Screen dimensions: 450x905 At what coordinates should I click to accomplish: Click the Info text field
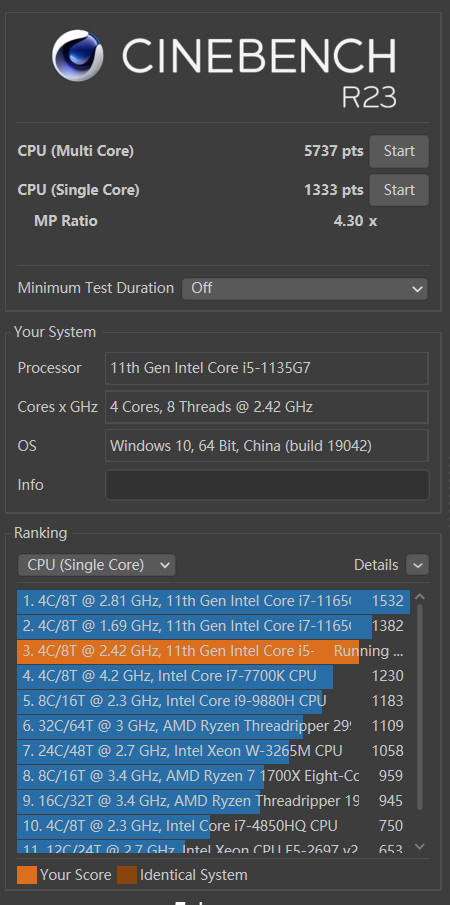click(267, 485)
